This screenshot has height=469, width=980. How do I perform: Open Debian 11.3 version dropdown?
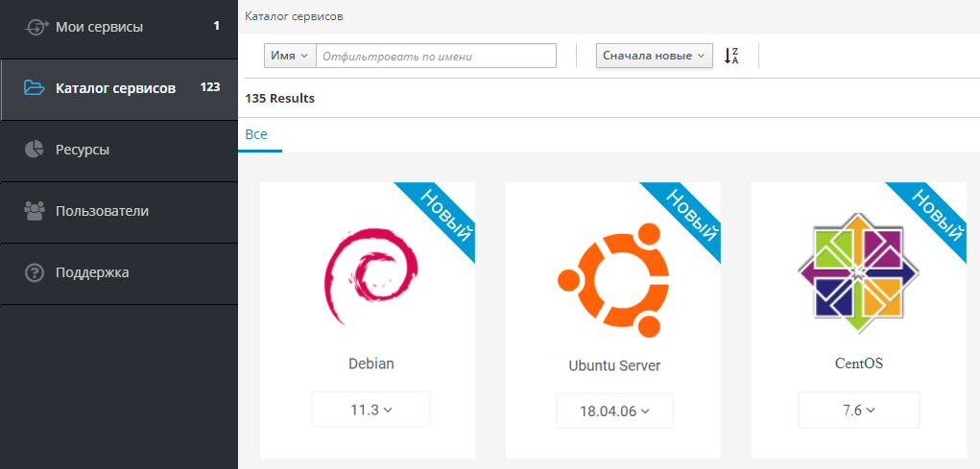click(370, 410)
